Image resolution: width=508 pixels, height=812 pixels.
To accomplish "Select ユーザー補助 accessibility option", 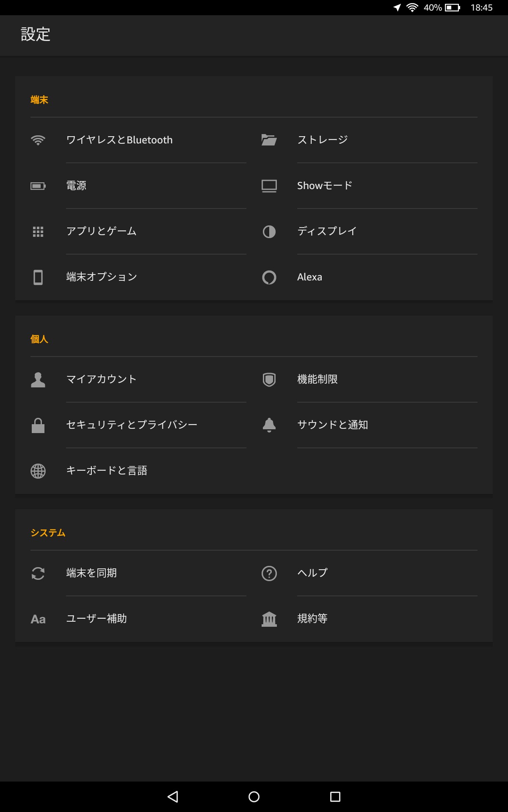I will (131, 619).
